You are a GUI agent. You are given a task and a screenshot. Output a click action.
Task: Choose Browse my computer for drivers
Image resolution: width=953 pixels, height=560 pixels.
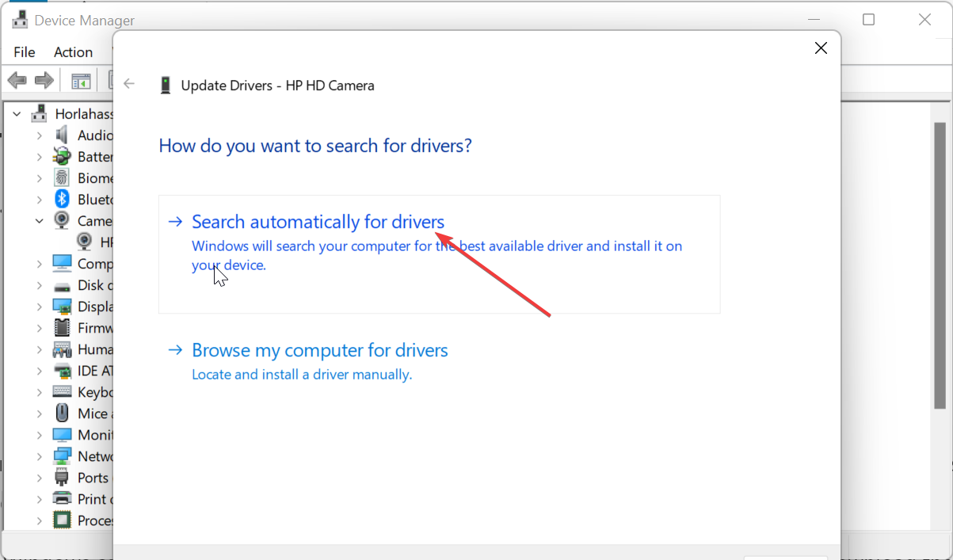tap(319, 350)
